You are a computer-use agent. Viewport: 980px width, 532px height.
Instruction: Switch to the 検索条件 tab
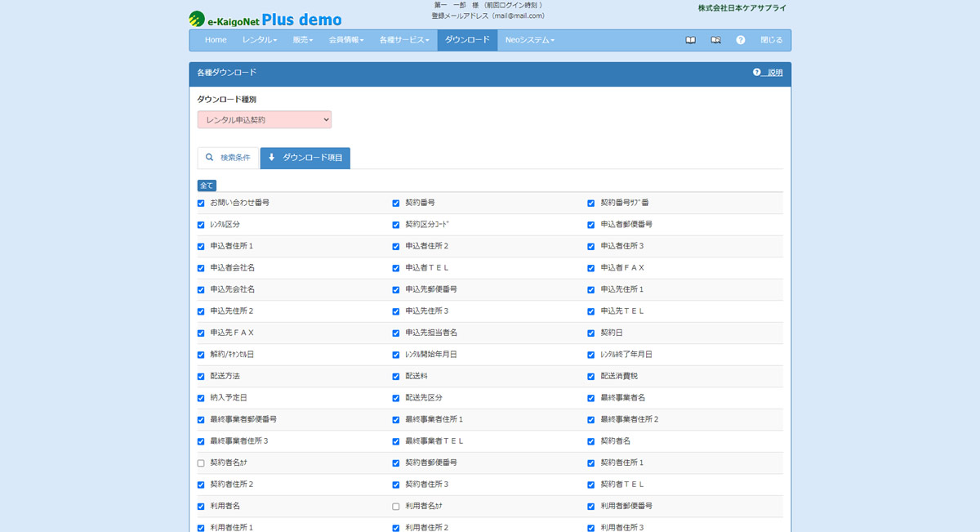(x=228, y=158)
